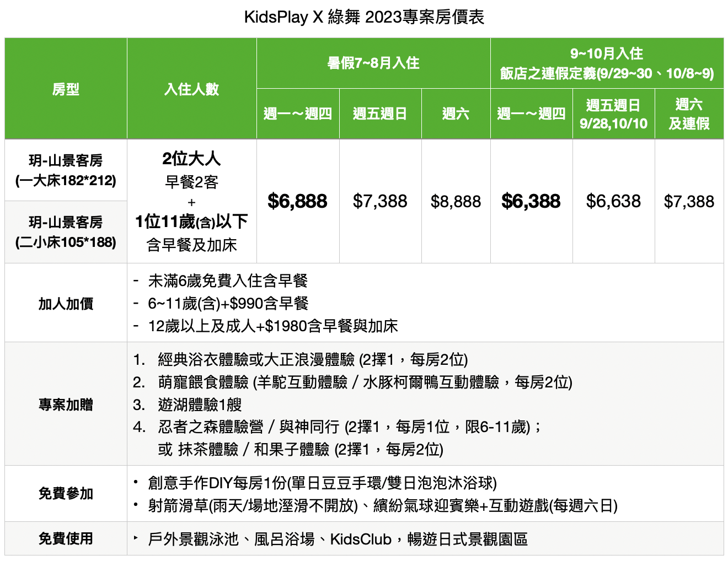Click the $6,388 price cell
Viewport: 728px width, 561px height.
click(x=531, y=201)
